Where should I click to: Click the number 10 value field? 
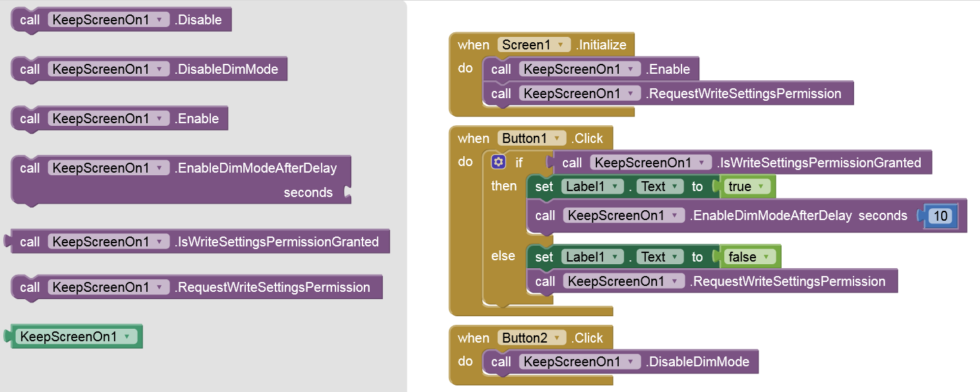click(x=940, y=215)
